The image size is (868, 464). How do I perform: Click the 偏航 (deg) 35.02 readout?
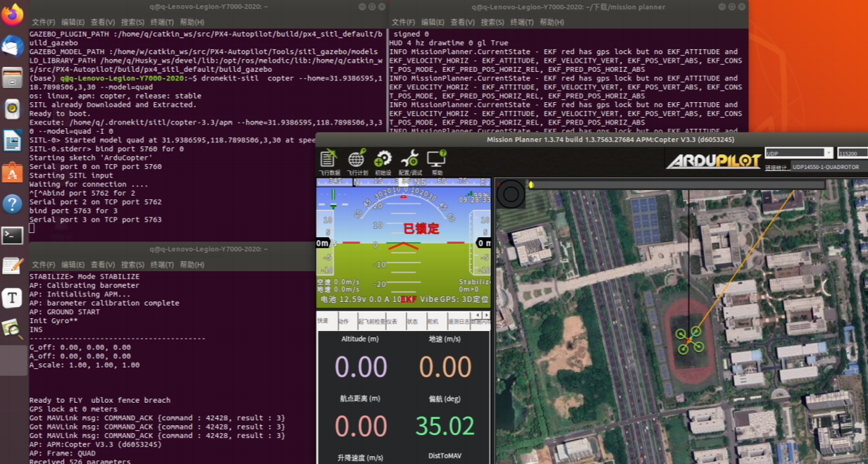[x=445, y=427]
